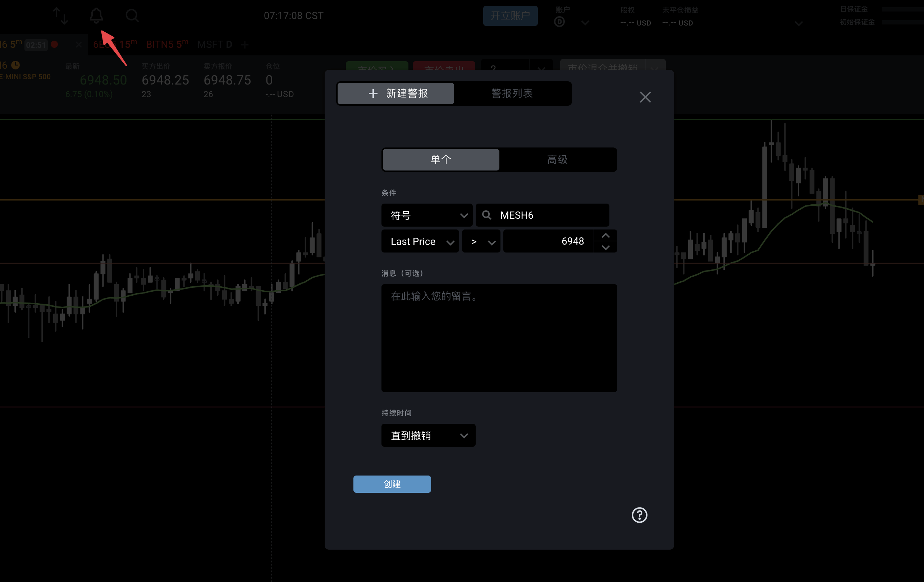The width and height of the screenshot is (924, 582).
Task: Decrease price value with down stepper arrow
Action: (x=605, y=247)
